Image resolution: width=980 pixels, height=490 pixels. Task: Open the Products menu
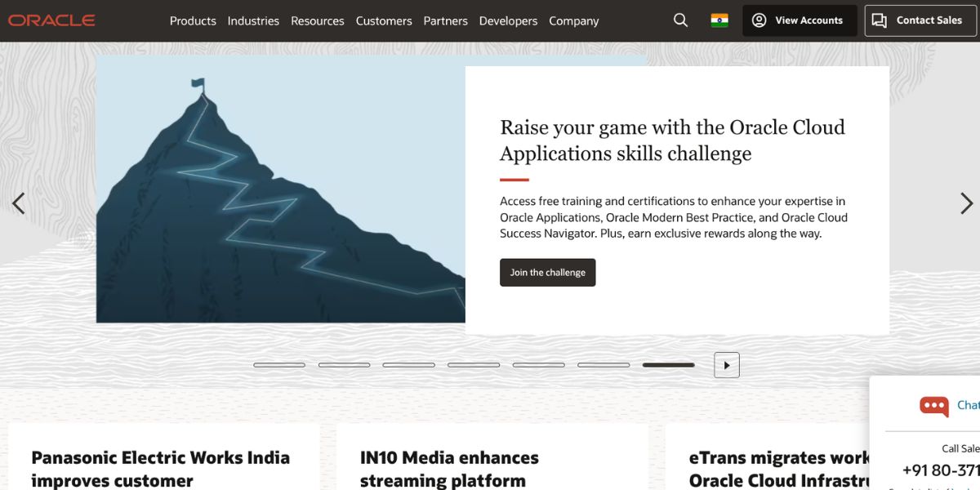193,21
